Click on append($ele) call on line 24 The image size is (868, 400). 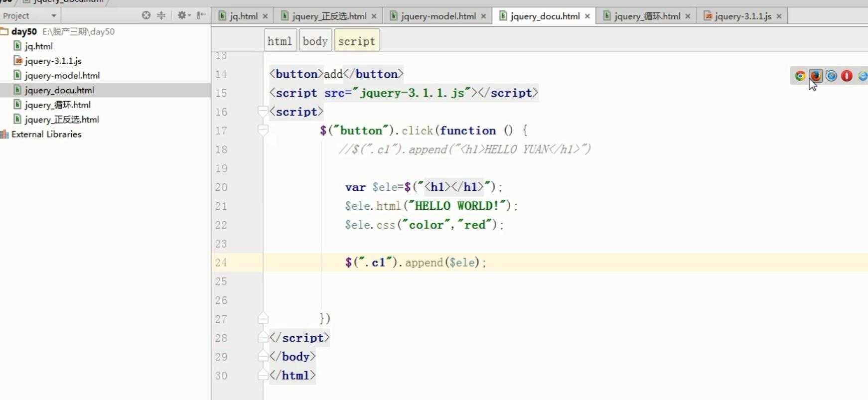point(442,263)
